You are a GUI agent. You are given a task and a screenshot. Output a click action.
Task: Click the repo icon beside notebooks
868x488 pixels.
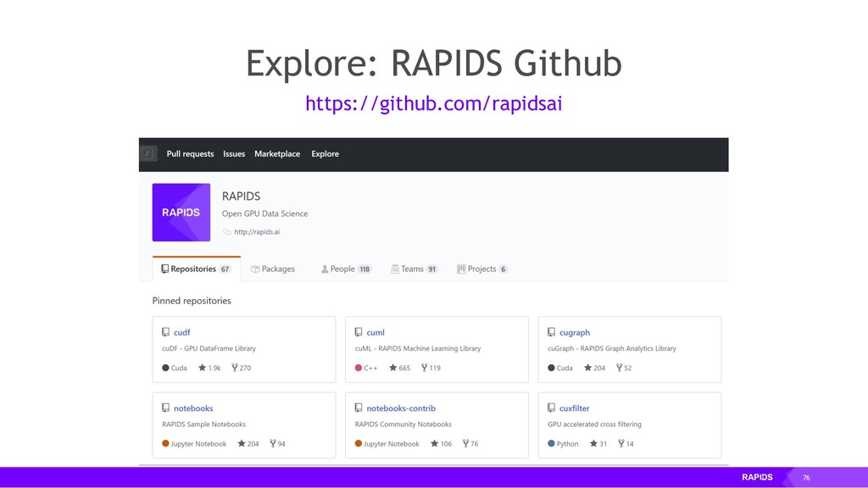(165, 408)
